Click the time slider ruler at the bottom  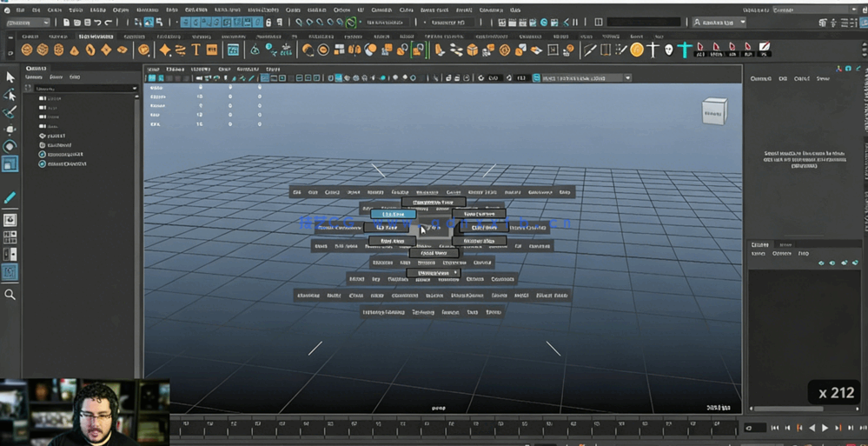coord(452,426)
